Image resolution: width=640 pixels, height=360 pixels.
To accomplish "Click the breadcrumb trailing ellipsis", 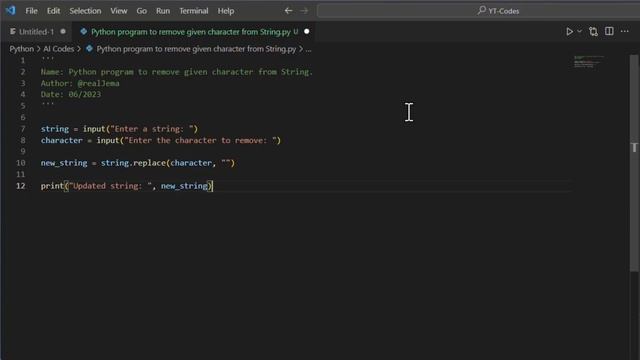I will point(309,49).
